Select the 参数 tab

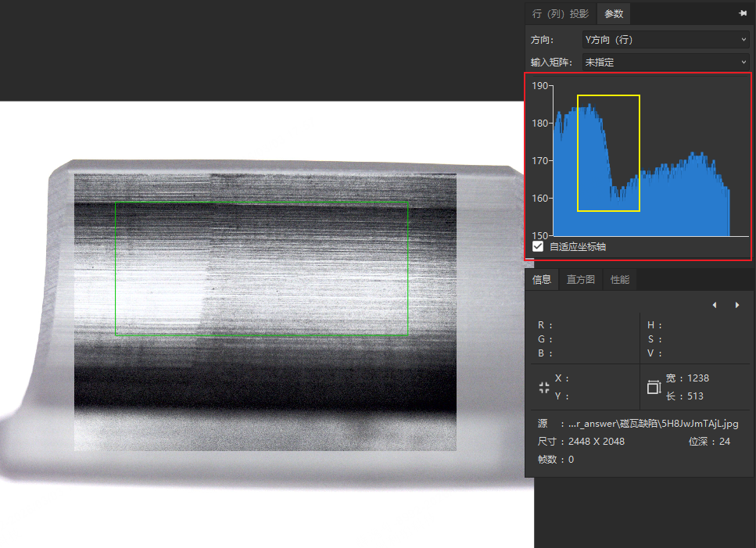pyautogui.click(x=614, y=13)
